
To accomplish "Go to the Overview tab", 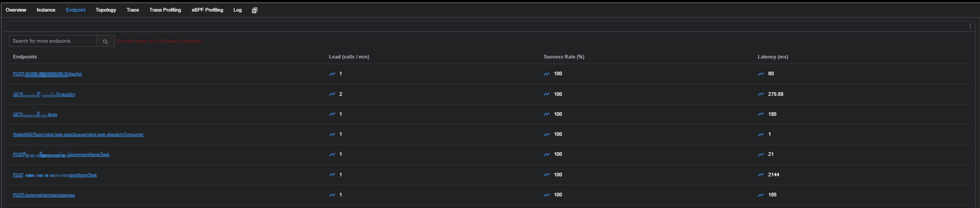I will coord(16,10).
